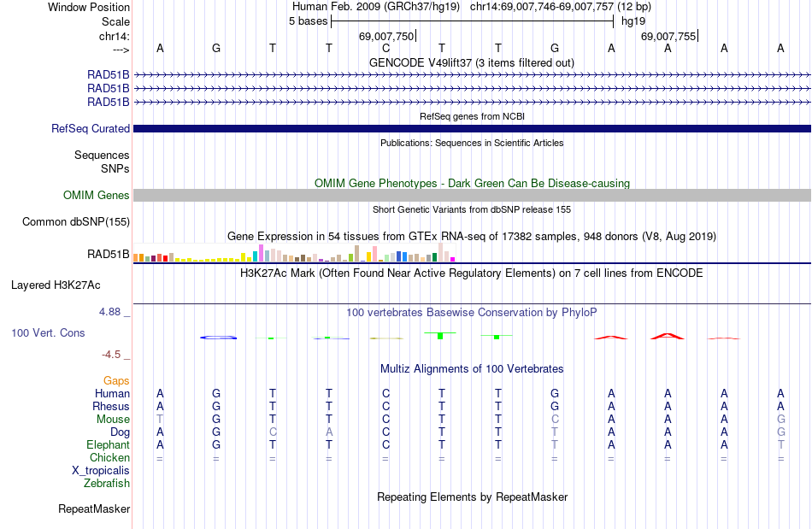The image size is (812, 529).
Task: Click the Mouse species row label
Action: 113,420
